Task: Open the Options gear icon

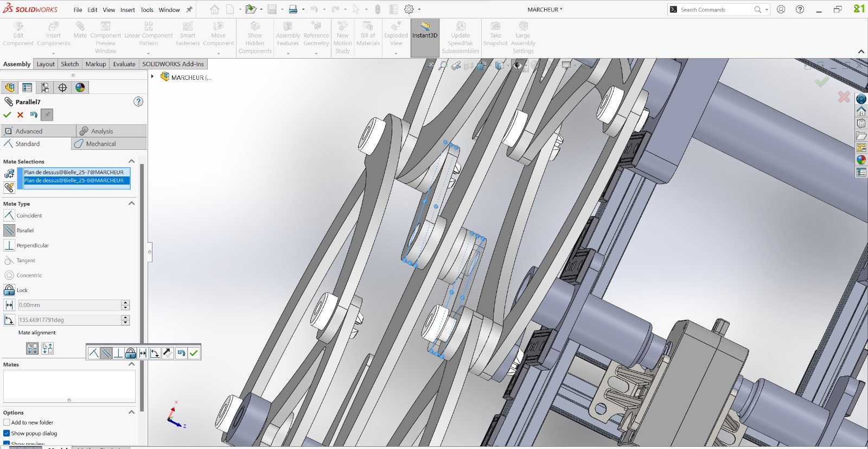Action: [x=410, y=9]
